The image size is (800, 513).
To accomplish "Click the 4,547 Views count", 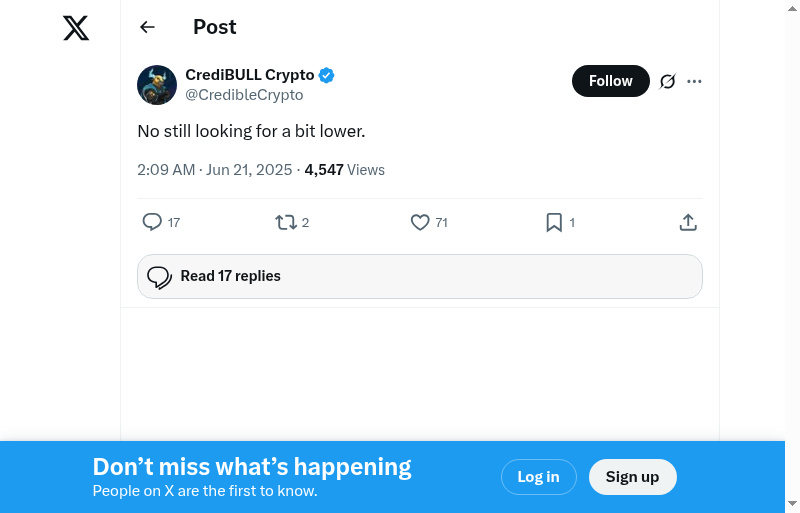I will pos(344,170).
